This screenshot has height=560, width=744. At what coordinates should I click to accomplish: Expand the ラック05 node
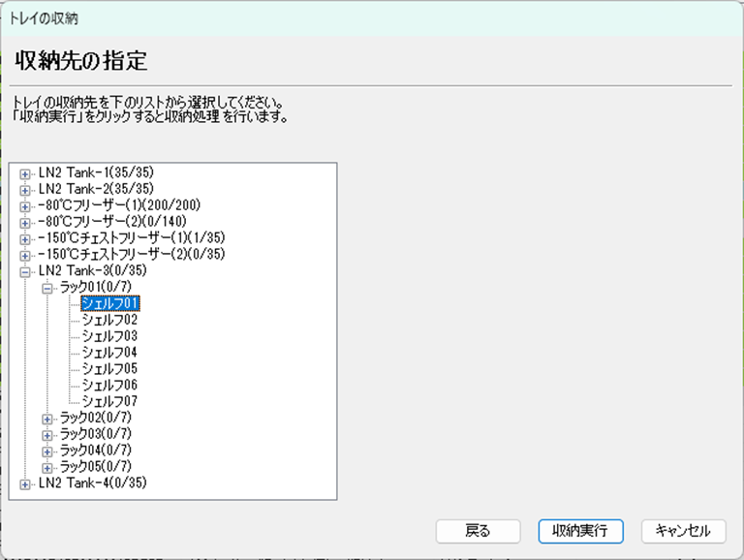coord(46,467)
